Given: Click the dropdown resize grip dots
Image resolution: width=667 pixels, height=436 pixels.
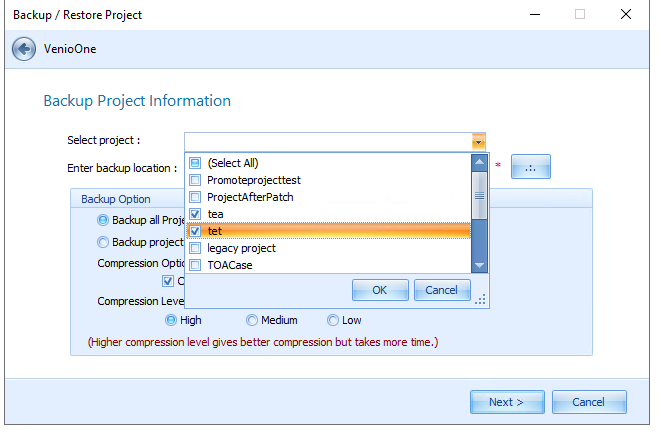Looking at the screenshot, I should point(481,299).
